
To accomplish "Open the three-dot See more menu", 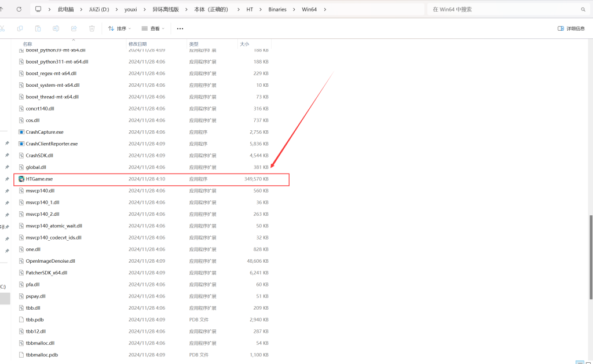I will point(180,28).
